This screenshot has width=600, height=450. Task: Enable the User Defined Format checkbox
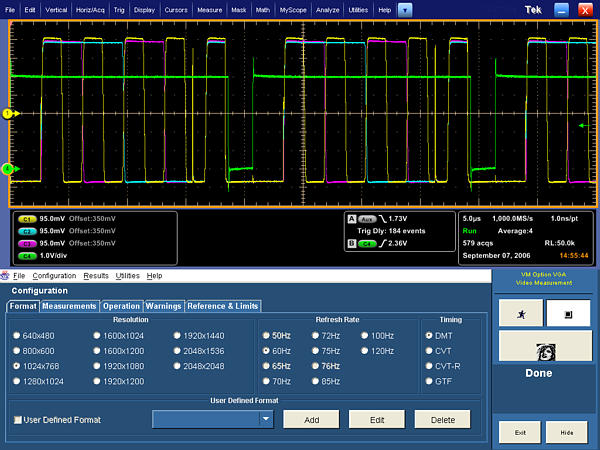(17, 420)
